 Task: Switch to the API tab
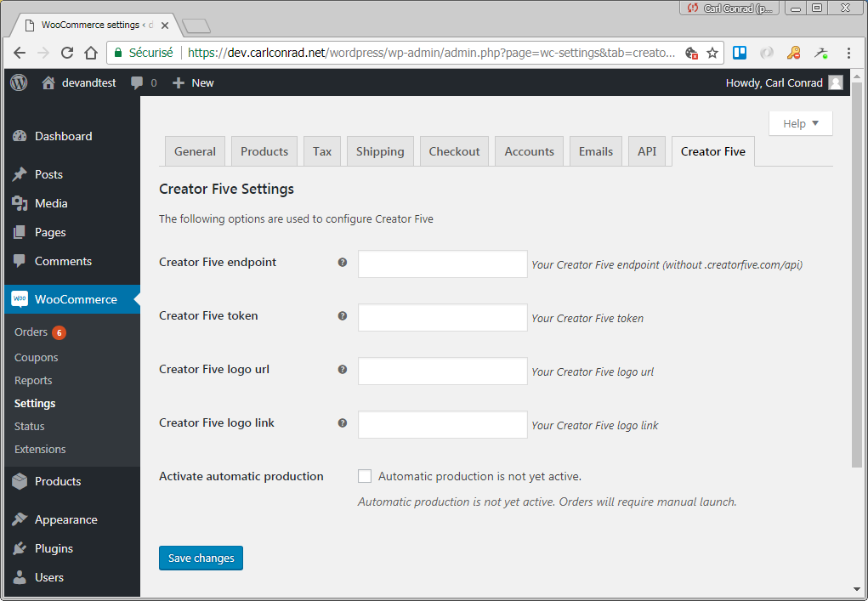pyautogui.click(x=647, y=151)
